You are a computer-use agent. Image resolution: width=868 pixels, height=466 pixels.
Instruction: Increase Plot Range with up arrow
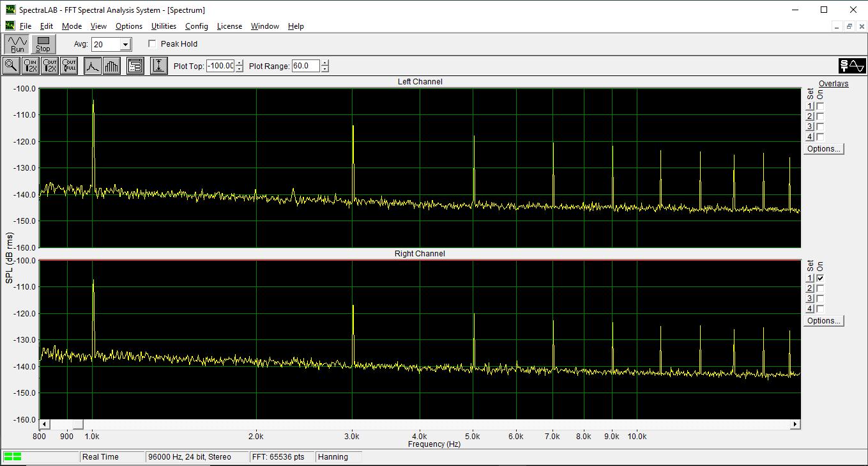click(x=324, y=63)
